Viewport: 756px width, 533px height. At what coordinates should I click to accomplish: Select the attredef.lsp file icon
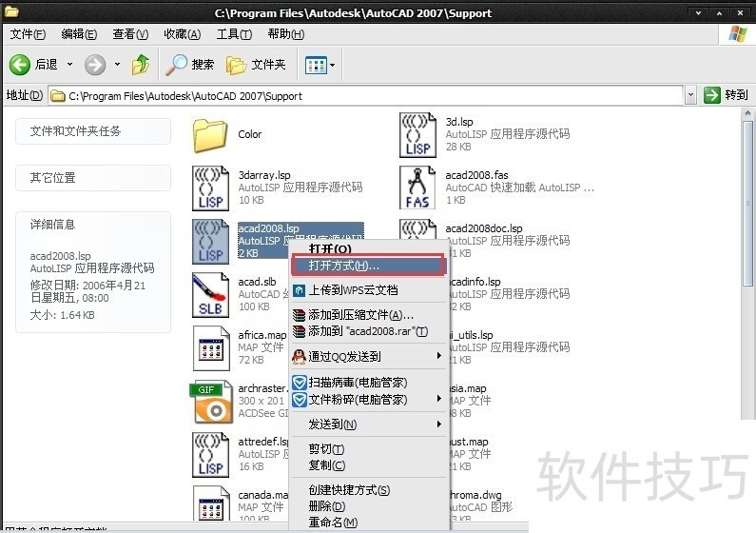tap(211, 455)
